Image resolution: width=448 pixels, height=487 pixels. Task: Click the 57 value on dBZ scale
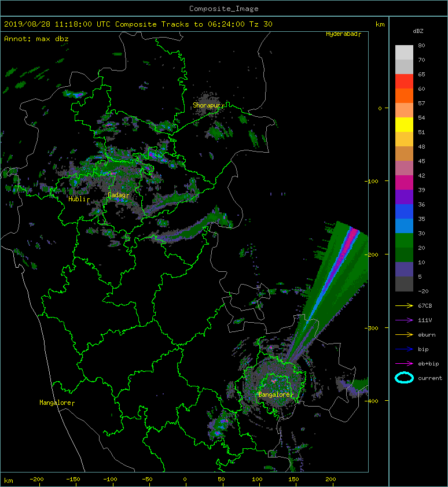421,103
